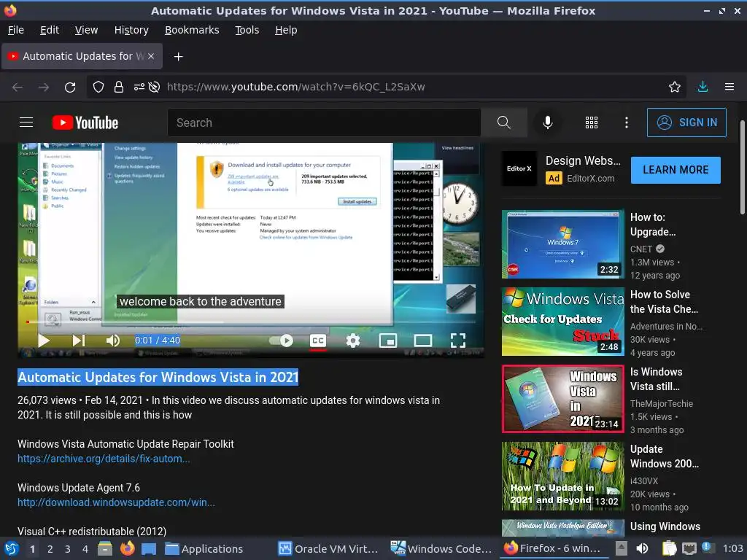Click the video progress bar

251,322
